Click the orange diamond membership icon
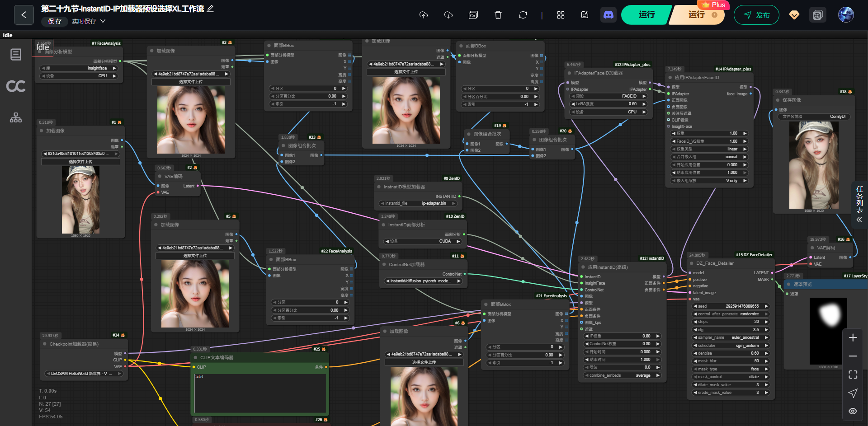 pyautogui.click(x=794, y=15)
